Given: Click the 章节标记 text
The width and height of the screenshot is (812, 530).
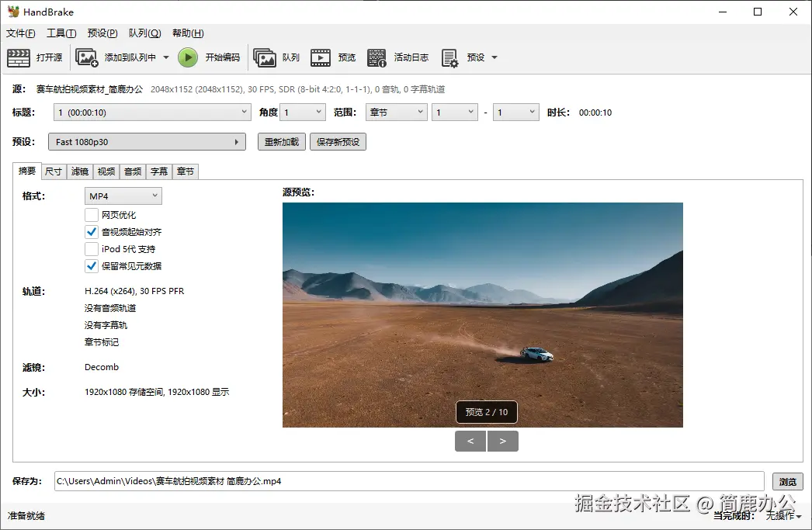Looking at the screenshot, I should coord(102,342).
